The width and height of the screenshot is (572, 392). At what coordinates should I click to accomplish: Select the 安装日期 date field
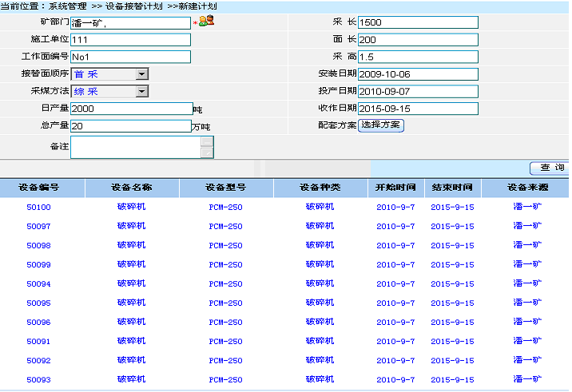pyautogui.click(x=418, y=74)
